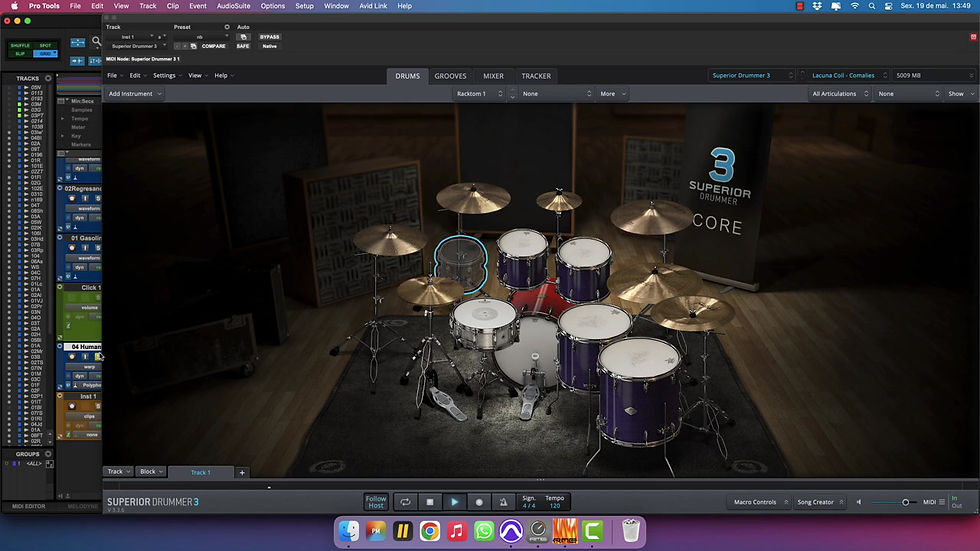Select the highlighted Racktom 1 drum
The height and width of the screenshot is (551, 980).
point(461,264)
